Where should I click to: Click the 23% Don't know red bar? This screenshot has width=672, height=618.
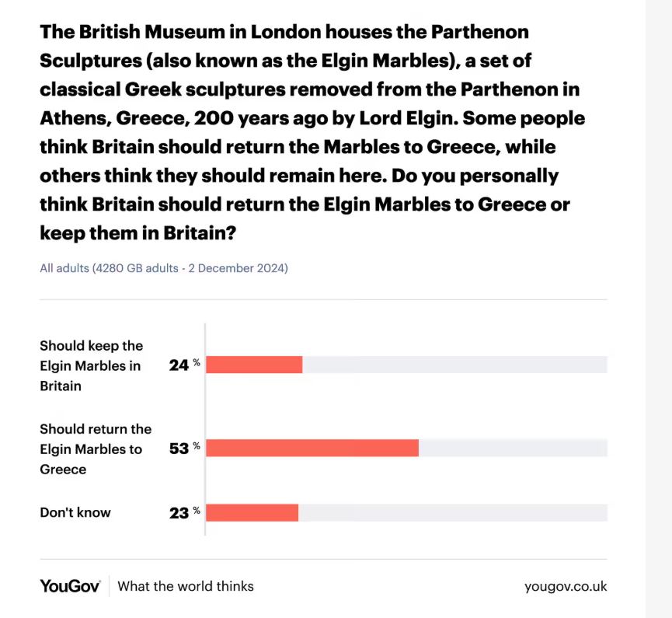coord(252,512)
